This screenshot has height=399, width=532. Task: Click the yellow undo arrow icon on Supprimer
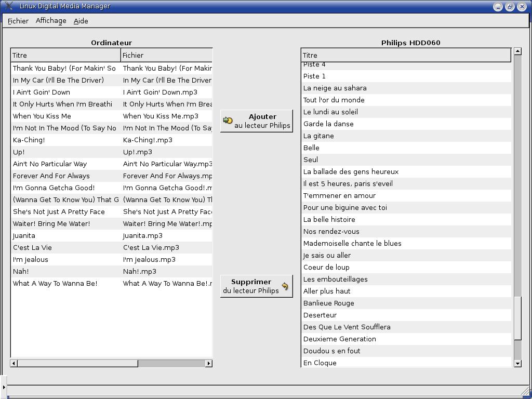click(285, 286)
